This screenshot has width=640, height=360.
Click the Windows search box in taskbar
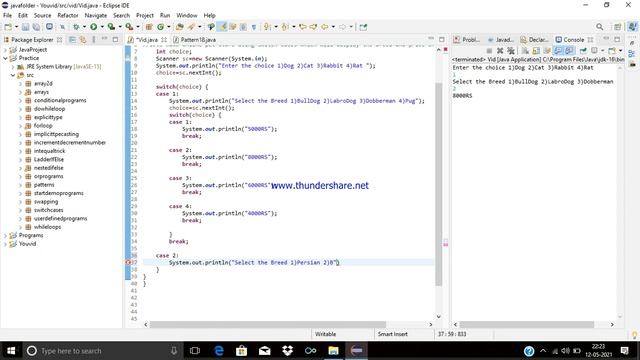pos(102,351)
